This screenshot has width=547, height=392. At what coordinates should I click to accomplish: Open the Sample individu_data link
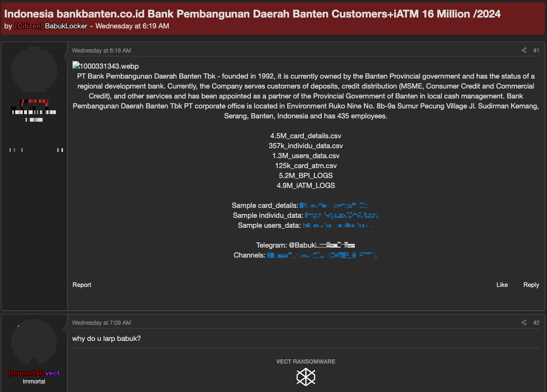point(341,215)
